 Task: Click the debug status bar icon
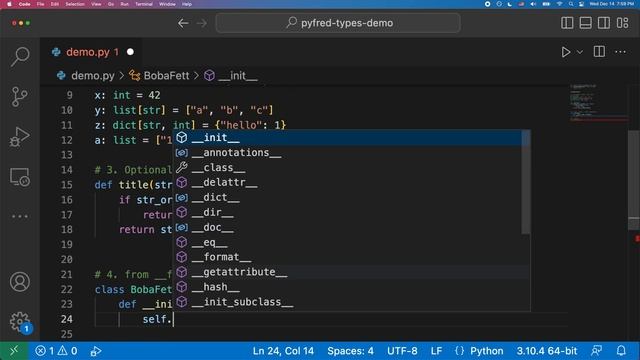click(x=96, y=351)
